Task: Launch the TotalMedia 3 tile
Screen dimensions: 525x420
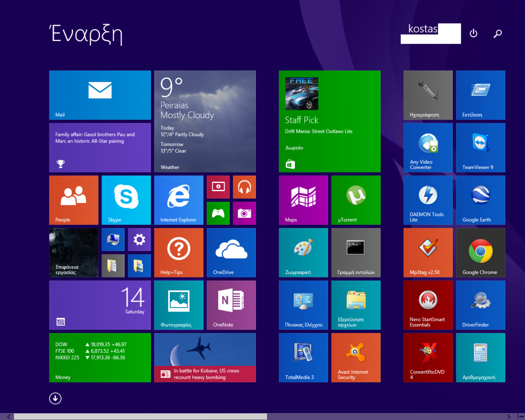Action: [303, 357]
